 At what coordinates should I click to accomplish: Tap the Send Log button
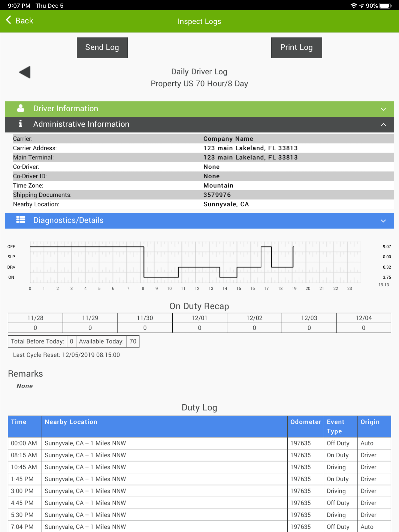[102, 48]
